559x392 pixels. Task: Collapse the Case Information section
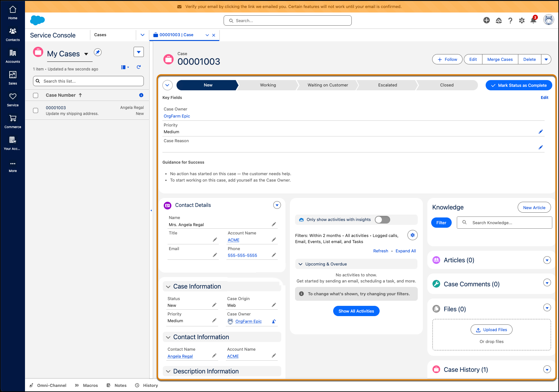click(168, 287)
